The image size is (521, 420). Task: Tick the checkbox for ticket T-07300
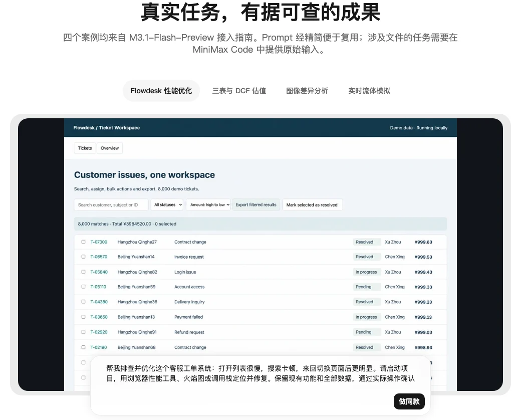click(83, 242)
